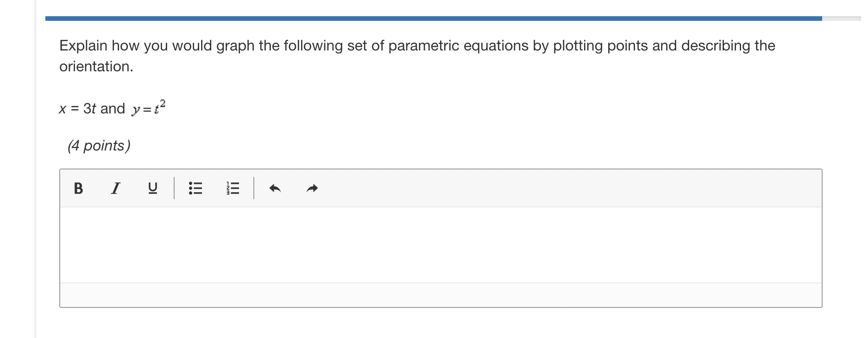Click the (4 points) label
The height and width of the screenshot is (338, 868).
[x=99, y=145]
